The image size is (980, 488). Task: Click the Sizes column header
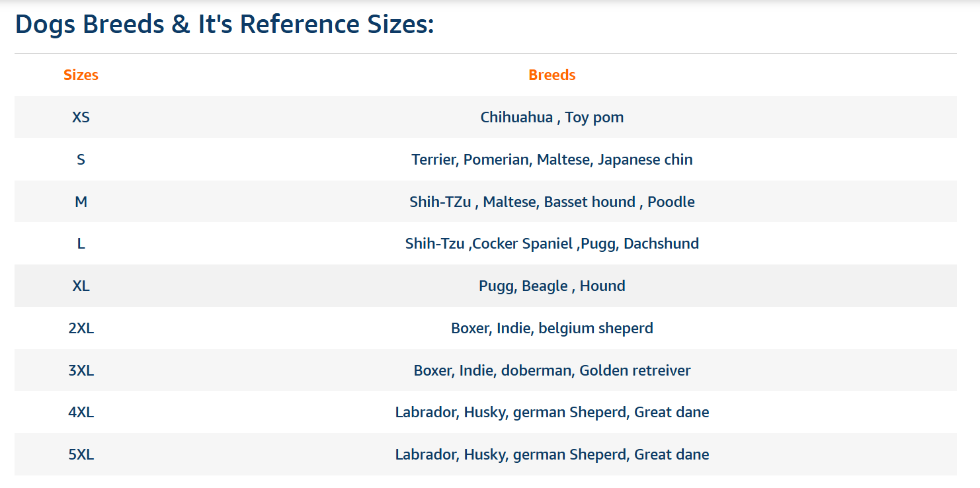(x=81, y=75)
